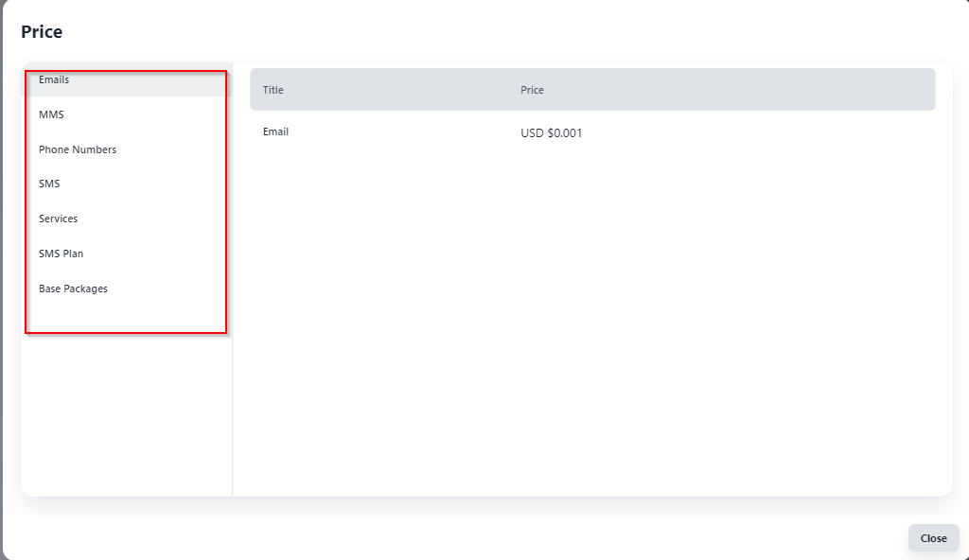Click the Title column header
The image size is (969, 560).
pos(273,90)
